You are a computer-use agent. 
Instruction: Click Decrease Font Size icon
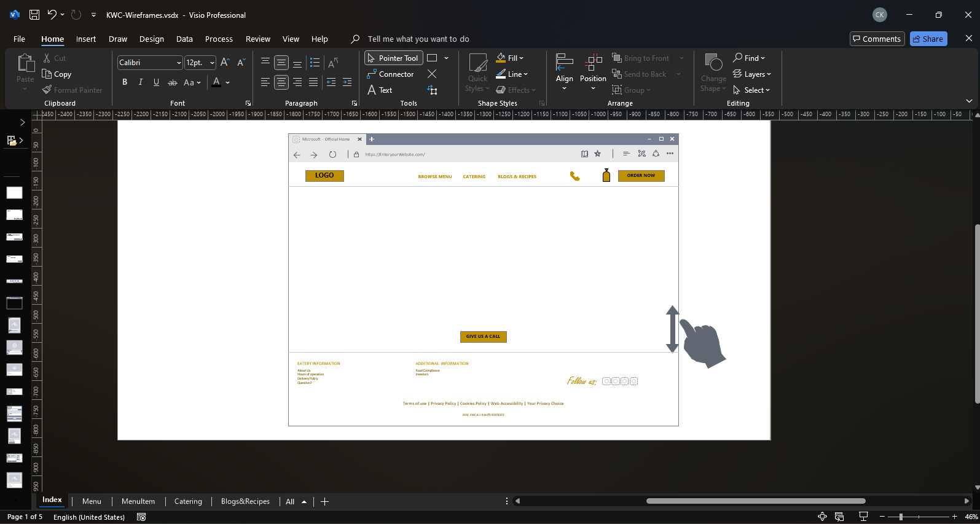point(241,62)
